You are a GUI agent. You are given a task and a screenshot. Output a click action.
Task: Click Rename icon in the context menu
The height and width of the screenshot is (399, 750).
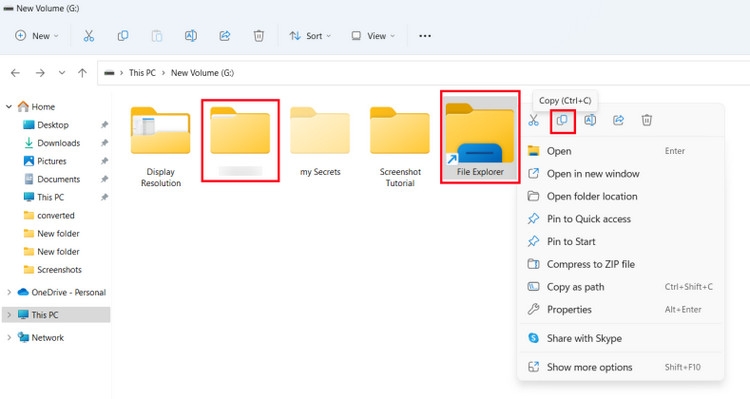(x=590, y=120)
